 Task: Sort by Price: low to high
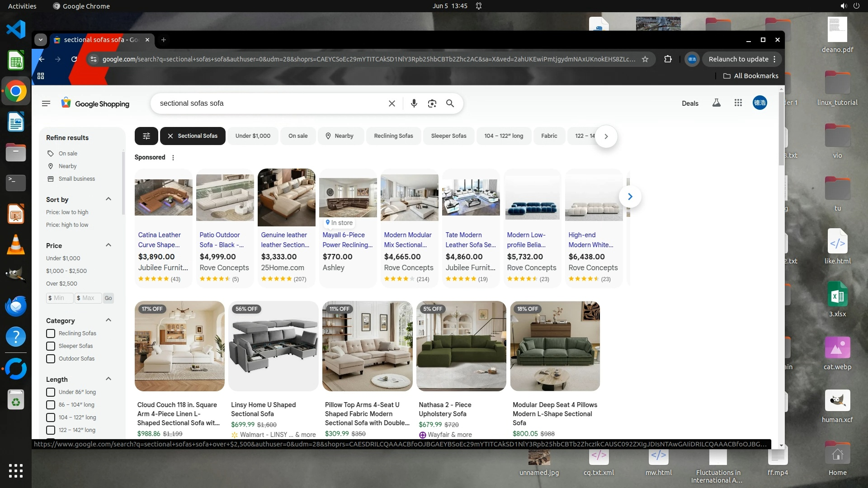67,212
